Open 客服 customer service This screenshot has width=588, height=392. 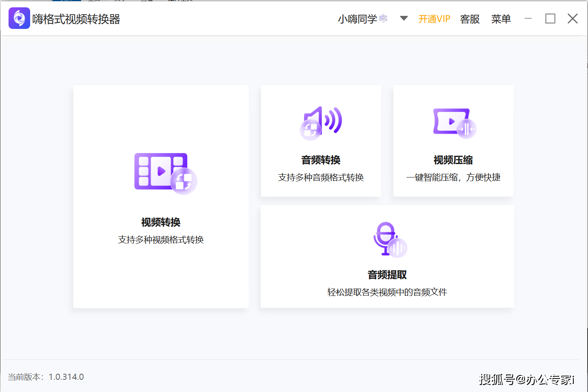click(470, 19)
